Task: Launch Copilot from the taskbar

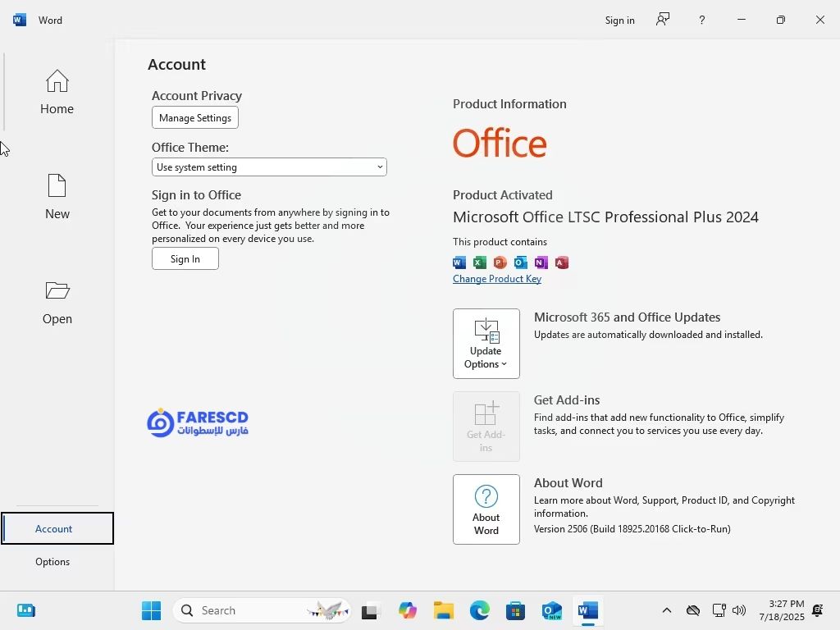Action: [408, 610]
